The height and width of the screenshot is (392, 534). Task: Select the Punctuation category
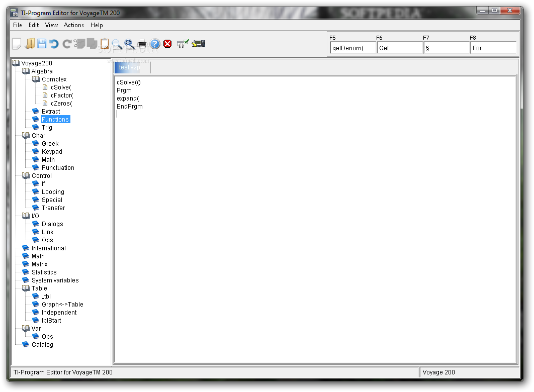pyautogui.click(x=58, y=168)
